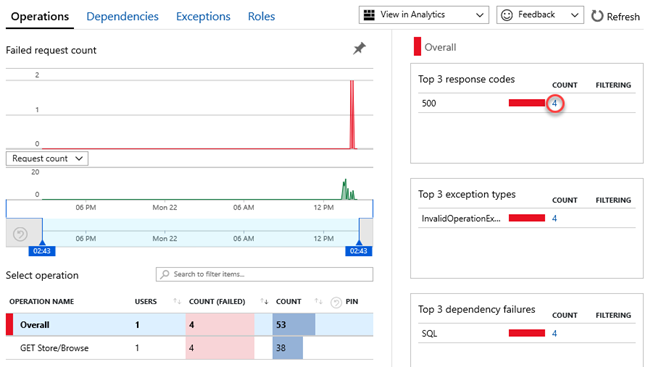Click the Refresh icon
This screenshot has height=367, width=648.
coord(597,16)
